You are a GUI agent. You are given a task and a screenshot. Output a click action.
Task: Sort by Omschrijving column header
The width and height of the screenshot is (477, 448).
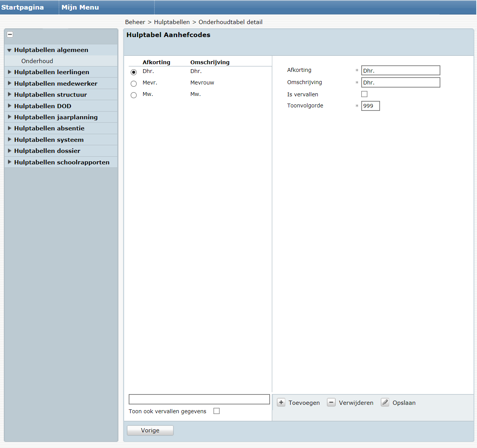click(x=210, y=62)
